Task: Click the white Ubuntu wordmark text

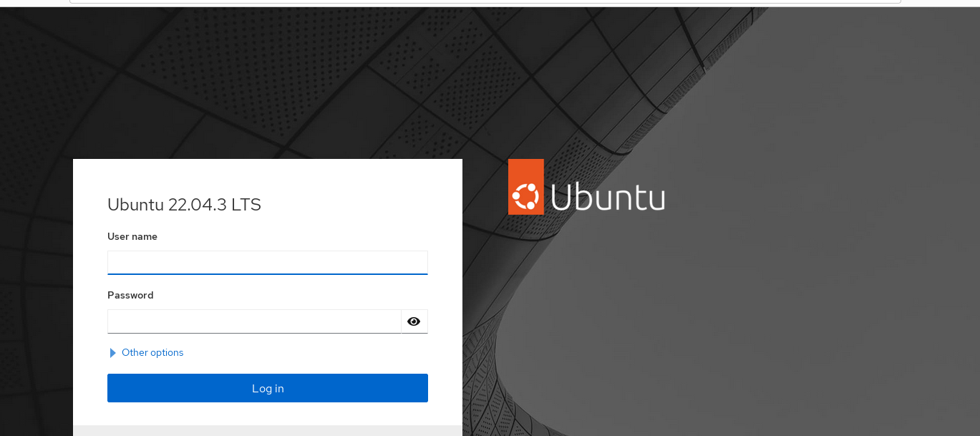Action: [608, 197]
